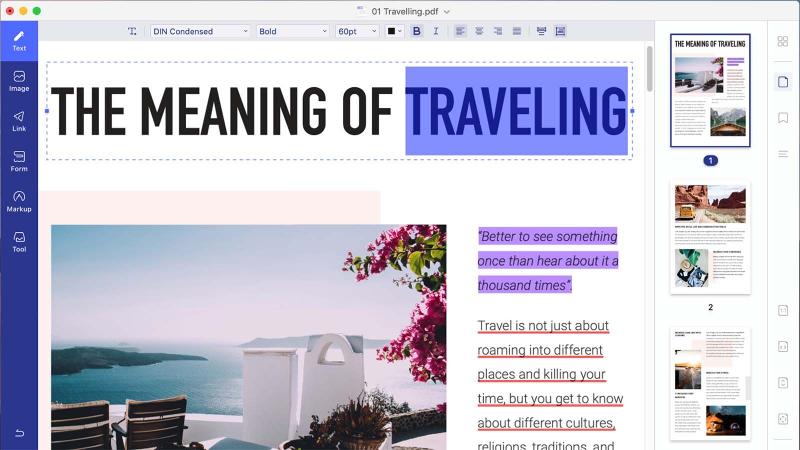Click the right resize handle of title box

632,111
